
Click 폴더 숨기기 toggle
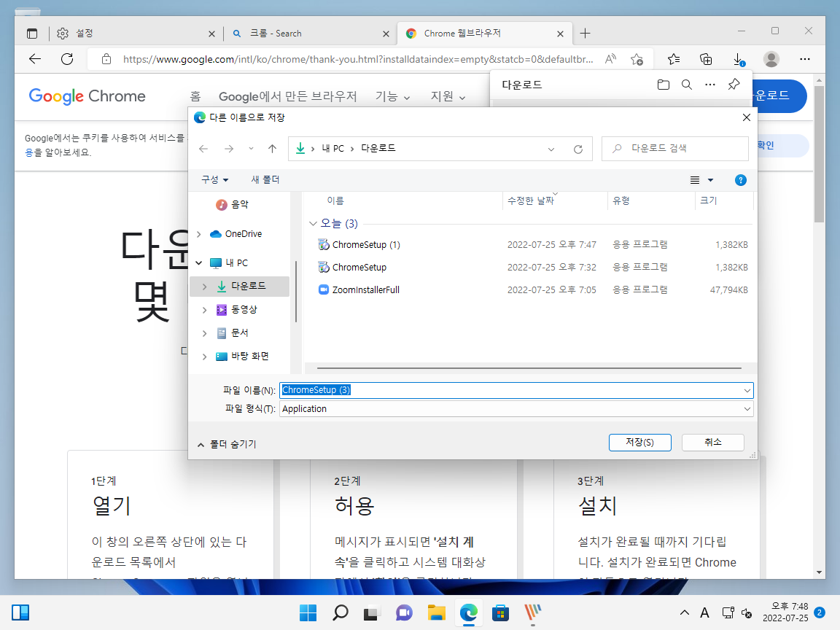click(227, 444)
